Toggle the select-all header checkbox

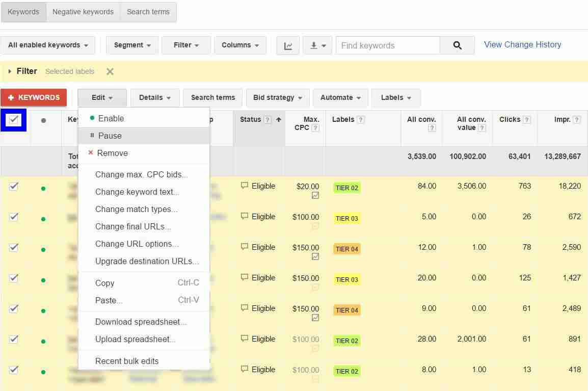tap(14, 120)
